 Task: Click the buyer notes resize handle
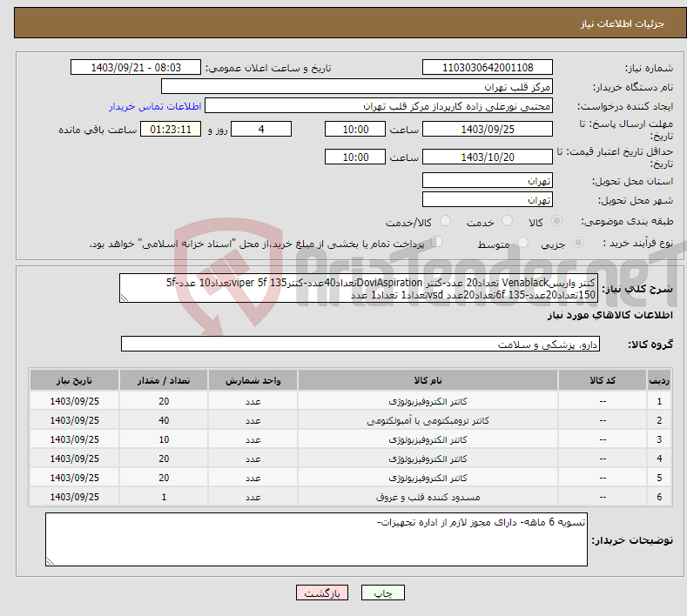coord(51,561)
